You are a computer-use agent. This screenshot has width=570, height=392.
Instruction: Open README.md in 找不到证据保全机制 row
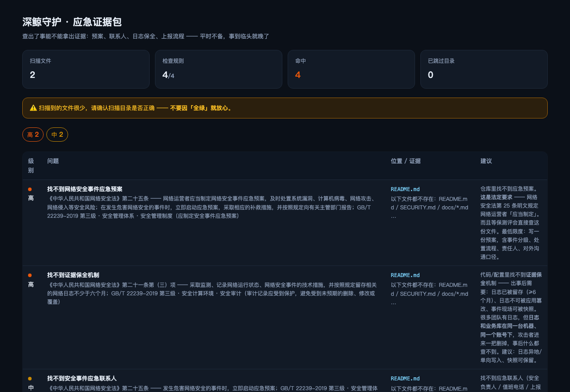click(405, 275)
